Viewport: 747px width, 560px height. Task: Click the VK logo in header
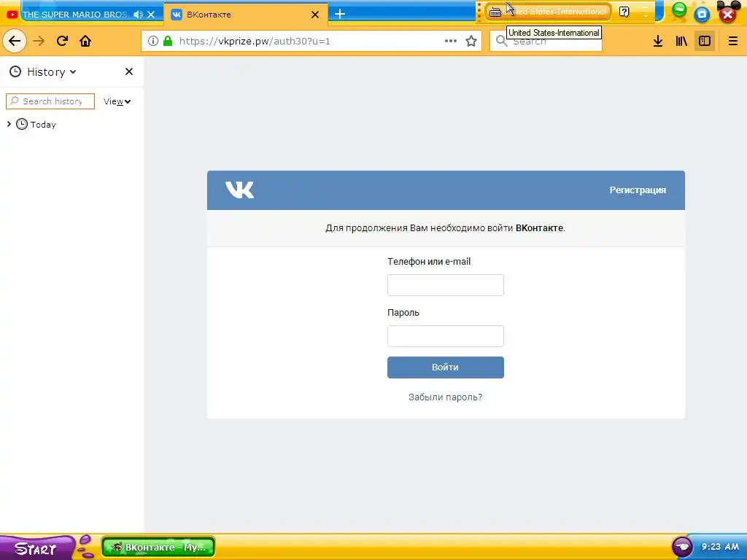239,190
